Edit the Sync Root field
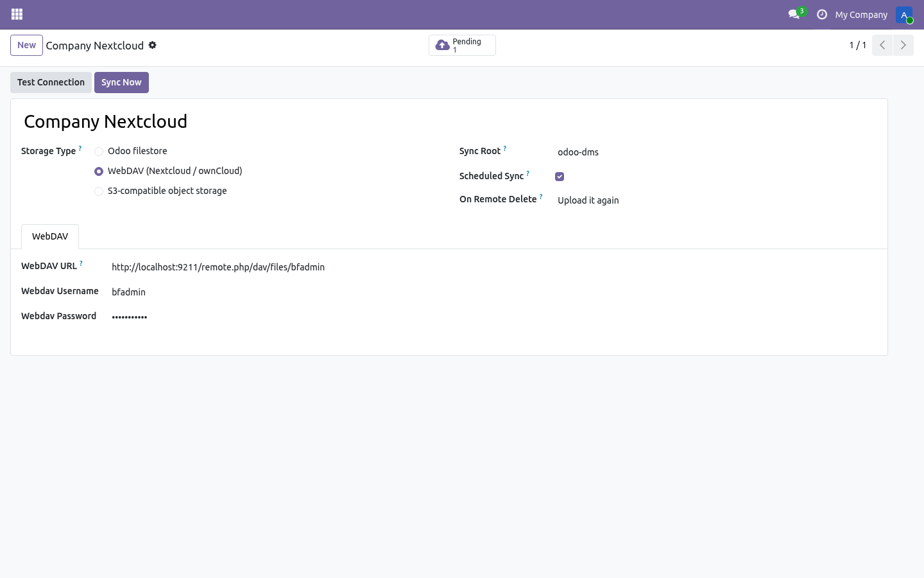The height and width of the screenshot is (578, 924). coord(715,152)
